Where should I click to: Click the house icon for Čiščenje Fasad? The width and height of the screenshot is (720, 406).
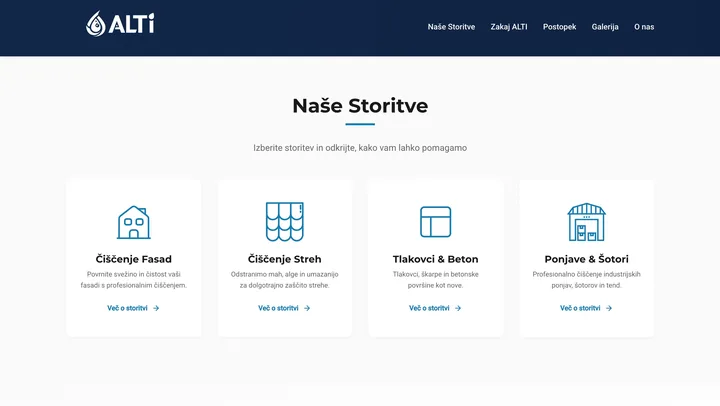point(134,222)
